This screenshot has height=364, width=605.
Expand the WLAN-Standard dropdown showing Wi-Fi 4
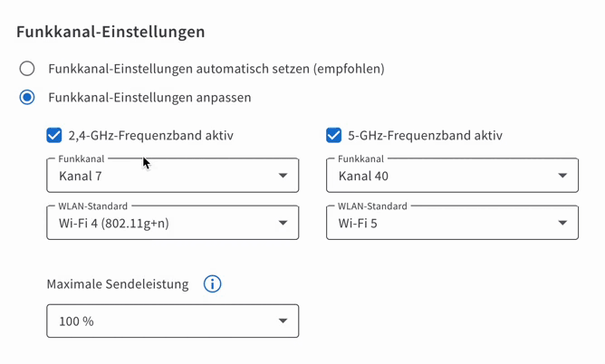click(x=163, y=223)
